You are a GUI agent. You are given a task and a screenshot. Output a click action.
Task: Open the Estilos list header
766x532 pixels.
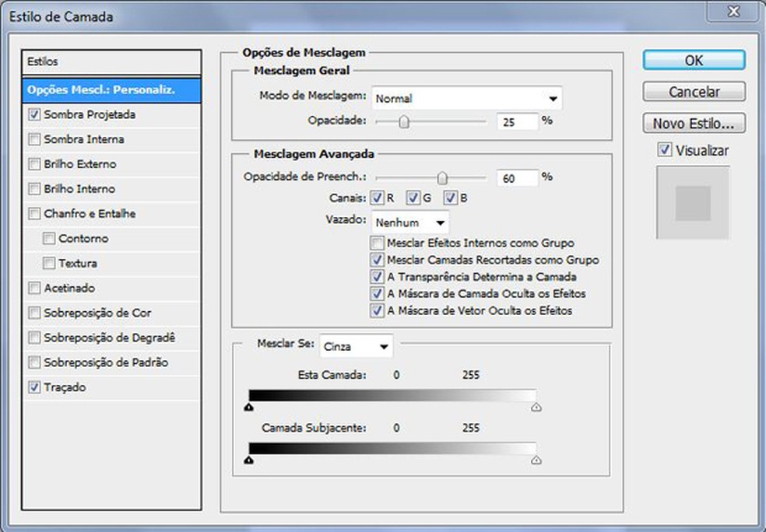[111, 62]
